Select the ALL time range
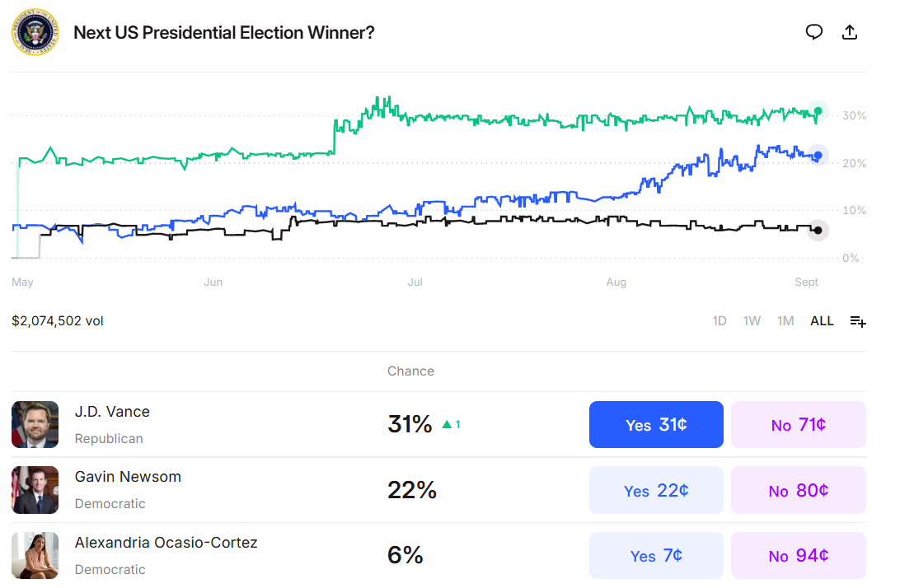 [822, 321]
